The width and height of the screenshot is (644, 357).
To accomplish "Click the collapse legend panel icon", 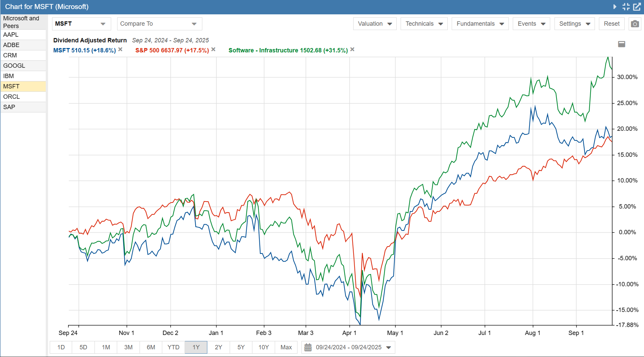I will pos(621,44).
